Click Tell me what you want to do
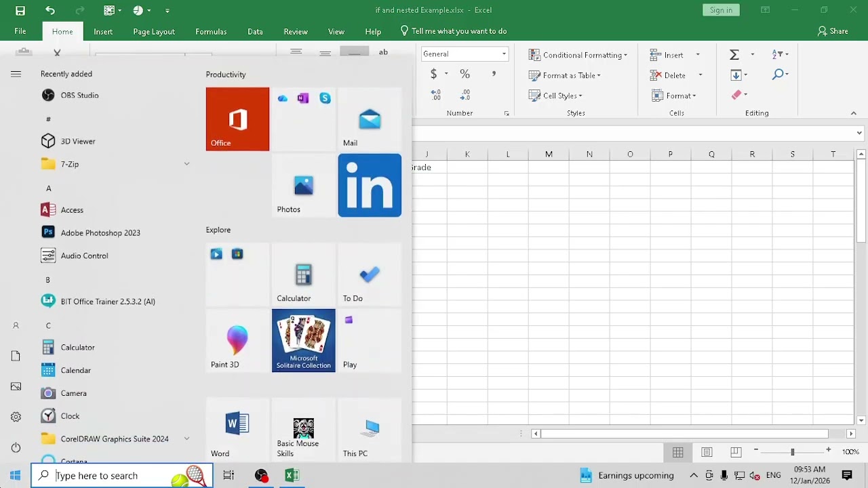The width and height of the screenshot is (868, 488). (x=454, y=31)
